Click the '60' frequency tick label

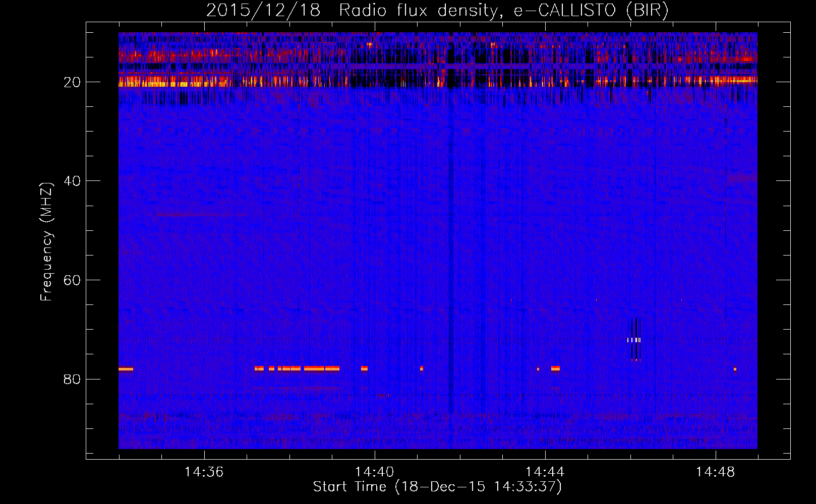tap(73, 280)
